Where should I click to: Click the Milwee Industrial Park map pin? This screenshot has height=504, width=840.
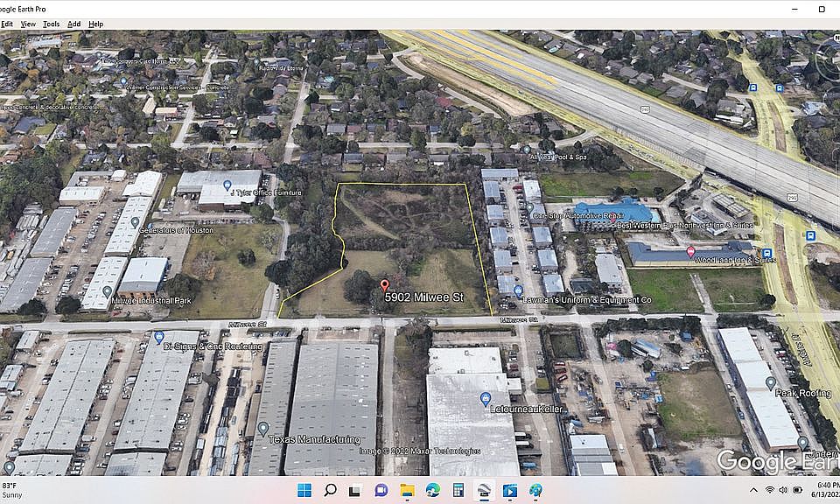(107, 291)
